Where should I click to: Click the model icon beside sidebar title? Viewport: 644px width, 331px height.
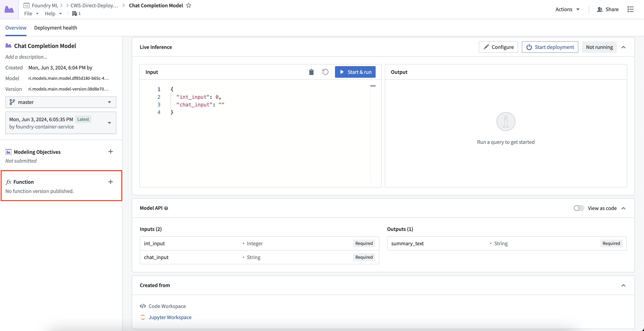tap(8, 45)
